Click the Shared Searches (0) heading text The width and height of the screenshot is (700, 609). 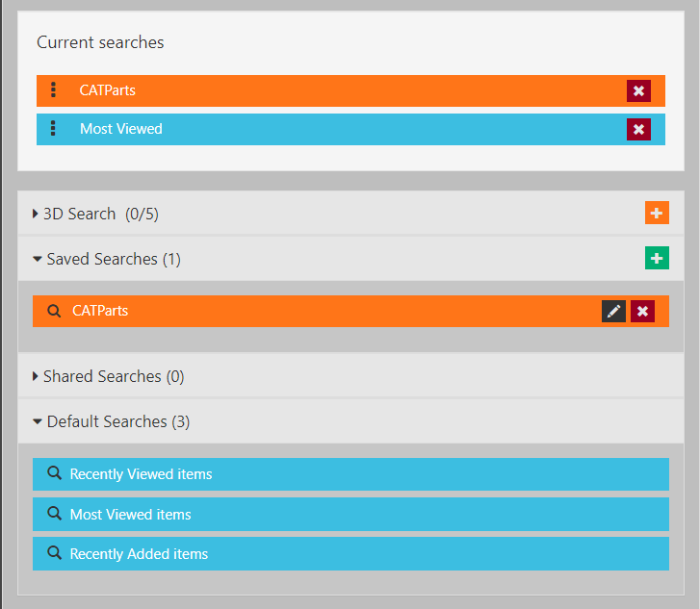tap(114, 376)
